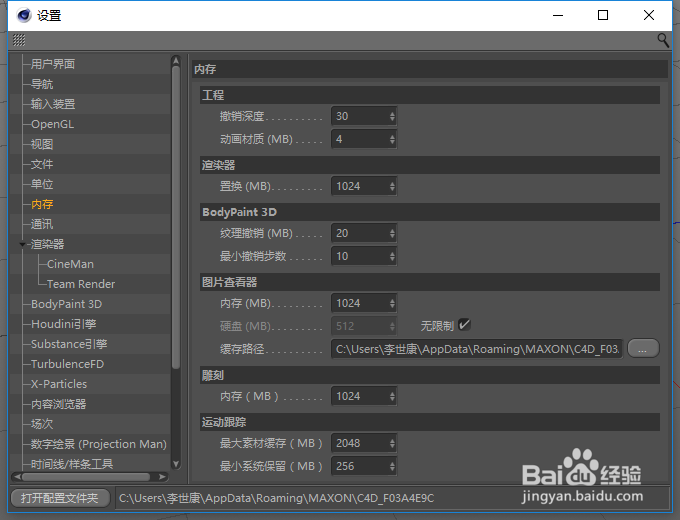
Task: Click tree scrollbar up arrow
Action: 176,60
